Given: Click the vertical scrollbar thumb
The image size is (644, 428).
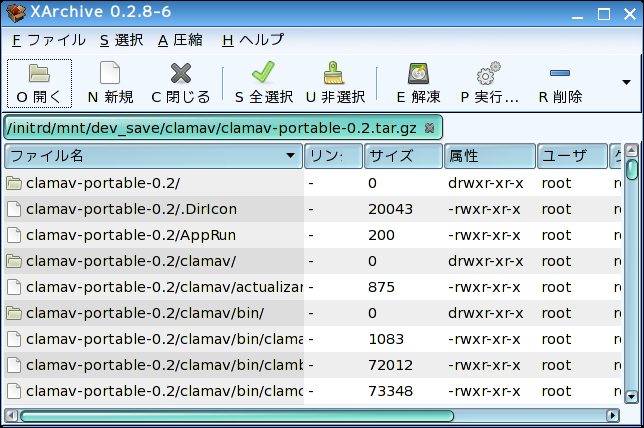Looking at the screenshot, I should [631, 170].
